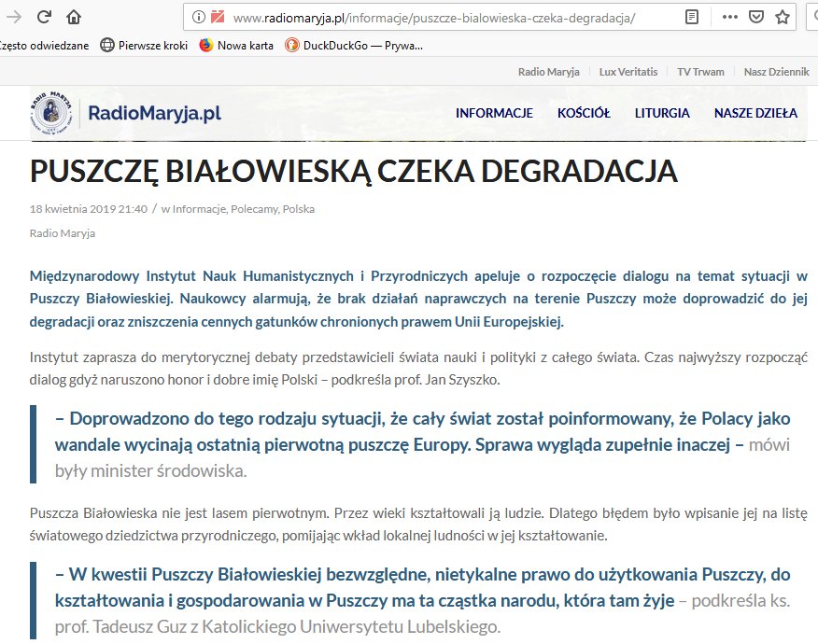Viewport: 818px width, 644px height.
Task: Reload the page with the refresh icon
Action: coord(44,17)
